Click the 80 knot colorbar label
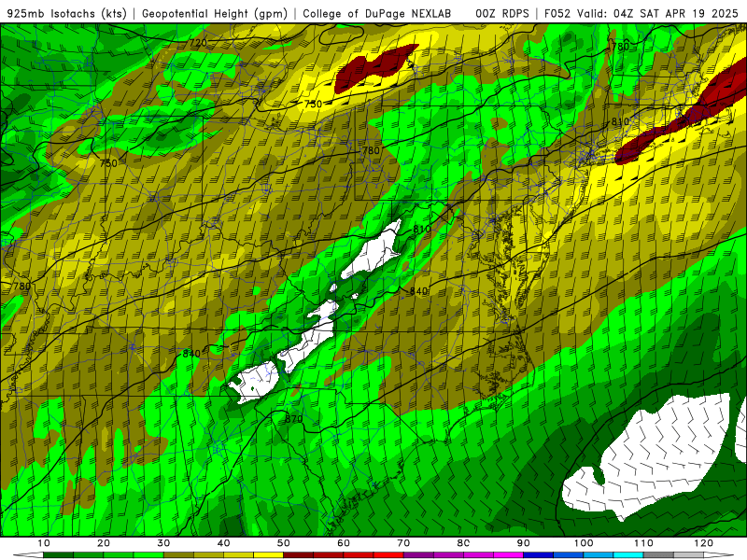 [x=463, y=543]
